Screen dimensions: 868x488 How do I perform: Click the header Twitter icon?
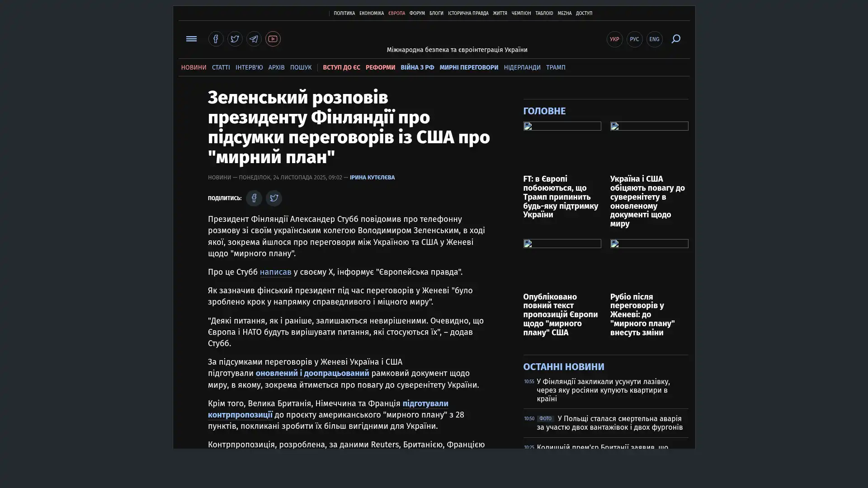click(235, 39)
